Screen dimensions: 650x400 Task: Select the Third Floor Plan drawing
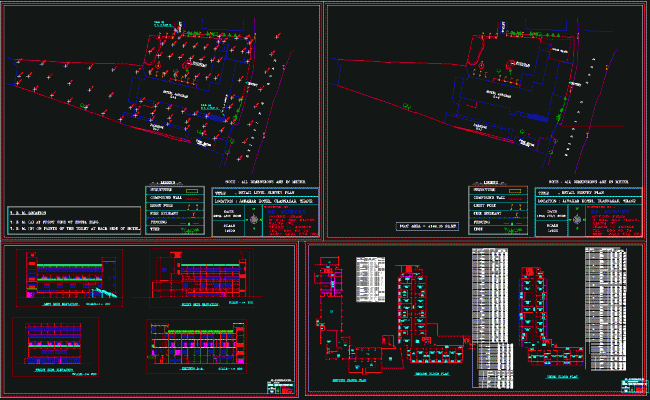pyautogui.click(x=552, y=316)
